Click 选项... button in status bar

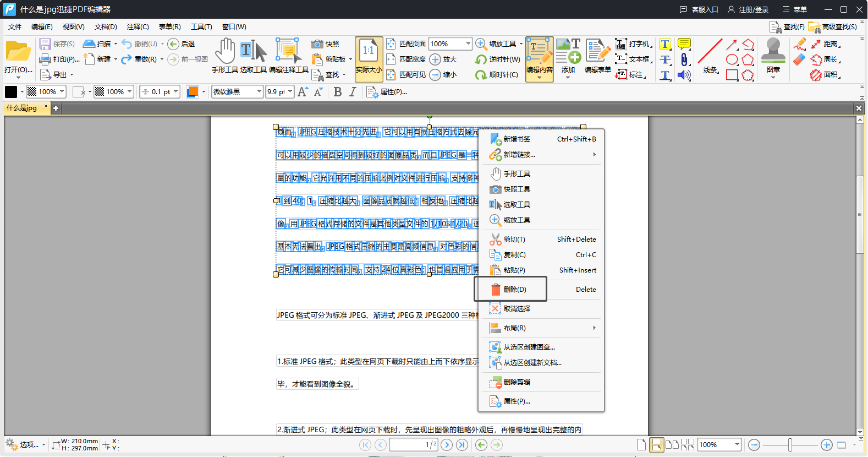click(25, 444)
